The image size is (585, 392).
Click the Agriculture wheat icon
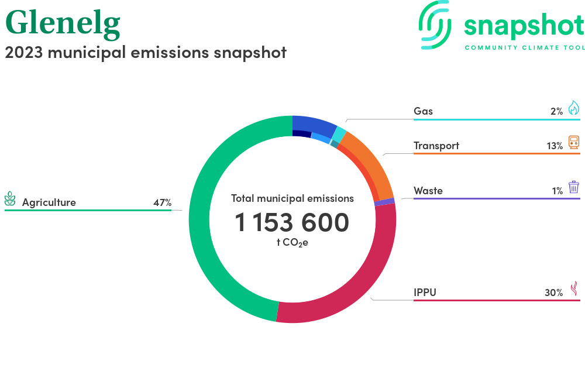[11, 200]
